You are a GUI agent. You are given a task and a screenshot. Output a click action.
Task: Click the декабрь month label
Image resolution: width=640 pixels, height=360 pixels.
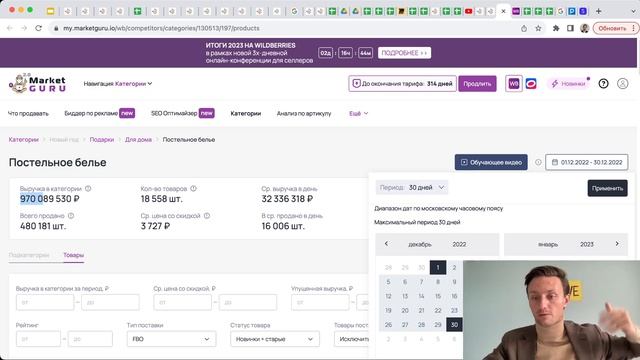coord(420,244)
